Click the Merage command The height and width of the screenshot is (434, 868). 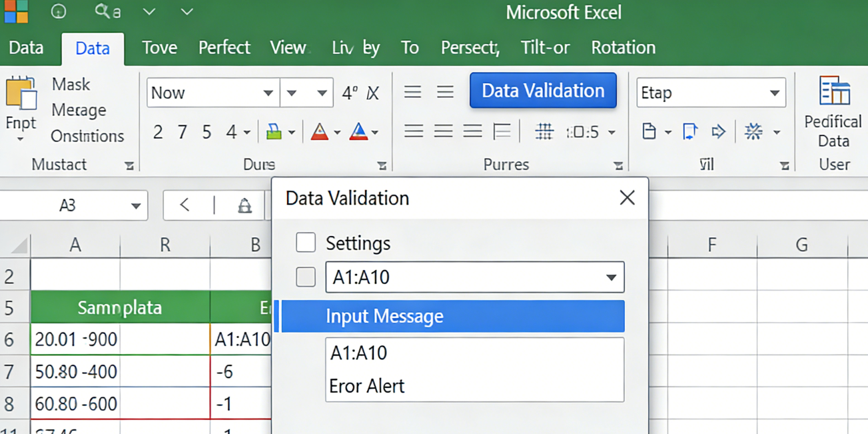(79, 110)
